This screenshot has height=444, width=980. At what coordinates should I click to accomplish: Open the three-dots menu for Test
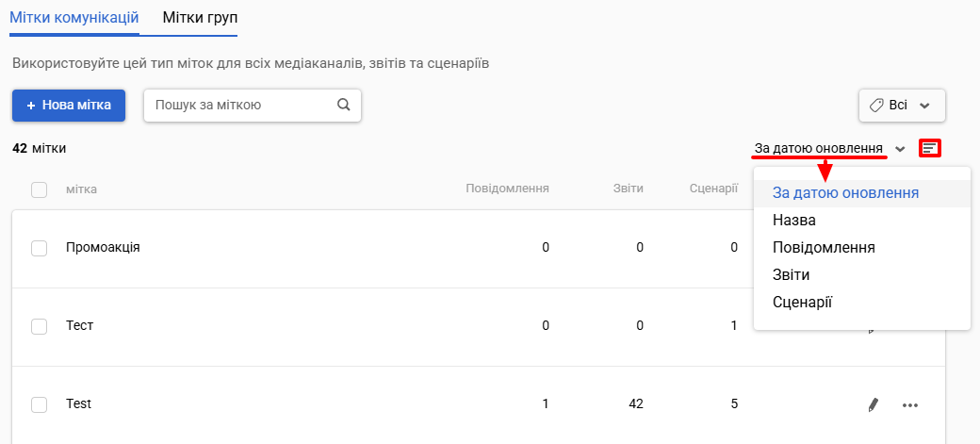(910, 405)
